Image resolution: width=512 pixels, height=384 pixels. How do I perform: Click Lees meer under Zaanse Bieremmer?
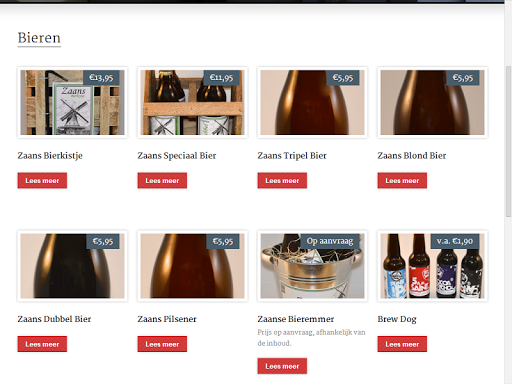click(x=282, y=366)
